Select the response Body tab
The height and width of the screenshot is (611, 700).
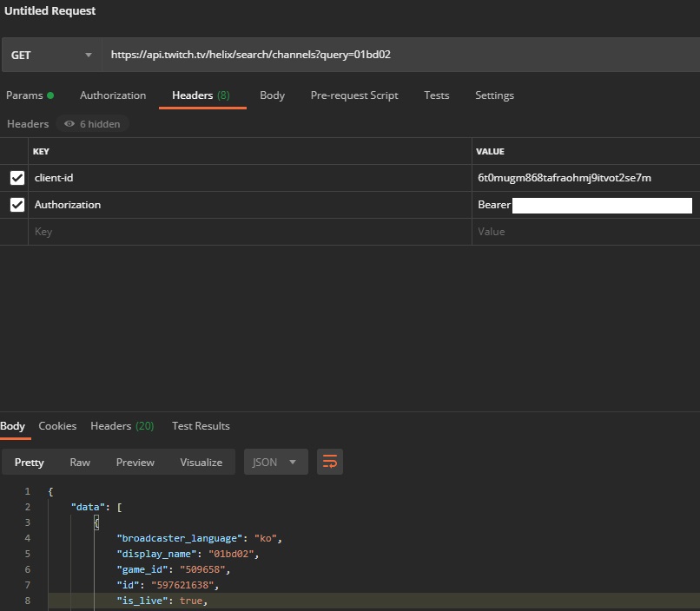click(x=12, y=426)
